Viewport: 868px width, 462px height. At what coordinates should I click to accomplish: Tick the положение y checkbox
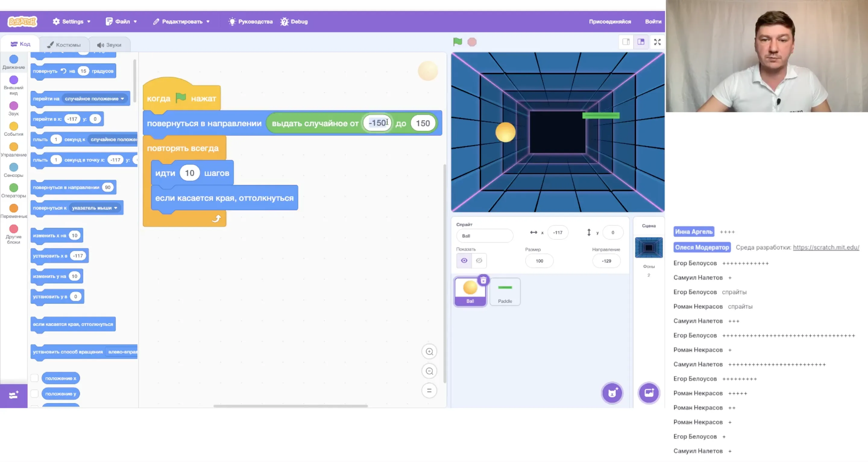click(34, 393)
